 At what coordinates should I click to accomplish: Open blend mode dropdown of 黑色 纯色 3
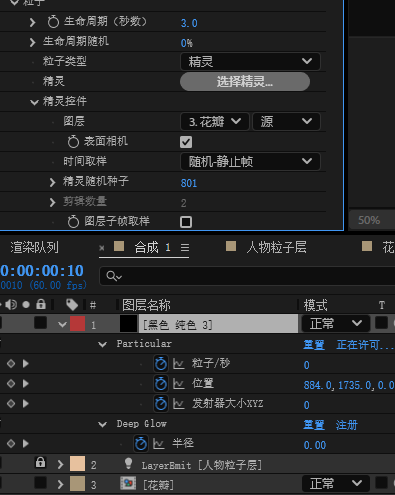pos(335,323)
